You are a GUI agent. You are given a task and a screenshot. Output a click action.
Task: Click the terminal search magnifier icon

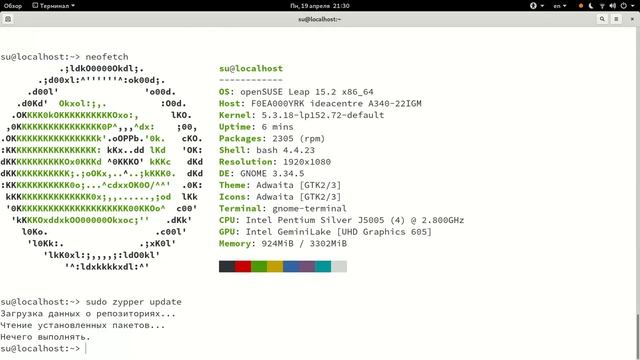pos(602,19)
